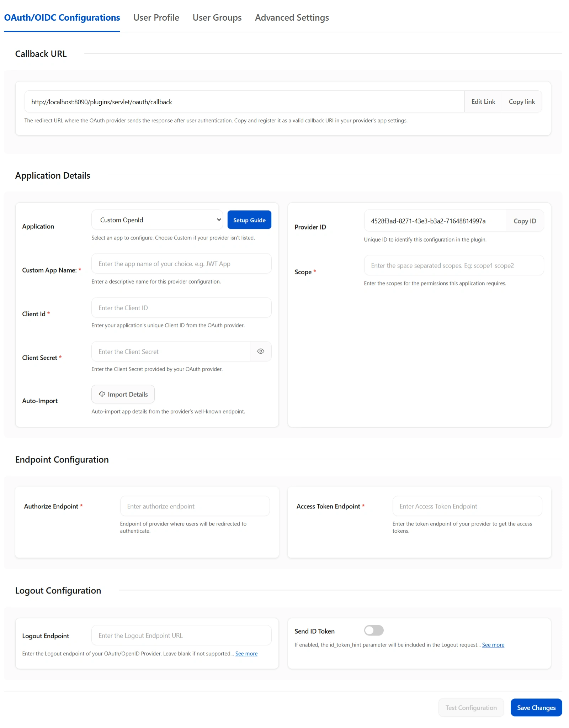Viewport: 569px width, 728px height.
Task: Save changes with the Save Changes button
Action: click(536, 708)
